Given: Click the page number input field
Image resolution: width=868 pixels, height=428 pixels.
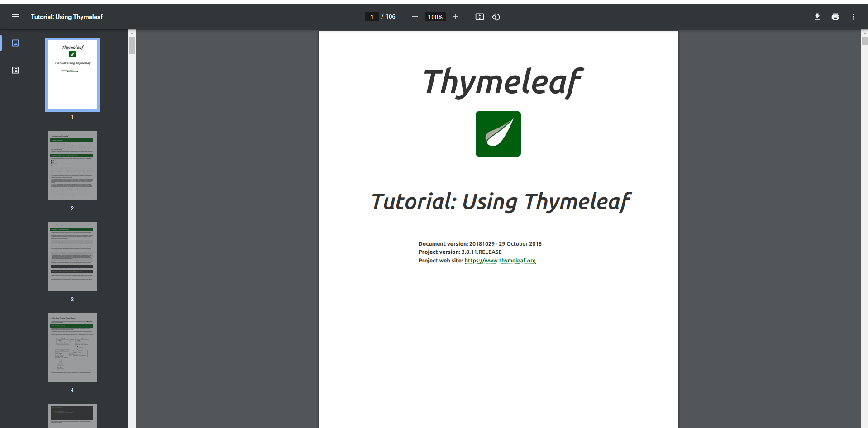Looking at the screenshot, I should [372, 16].
